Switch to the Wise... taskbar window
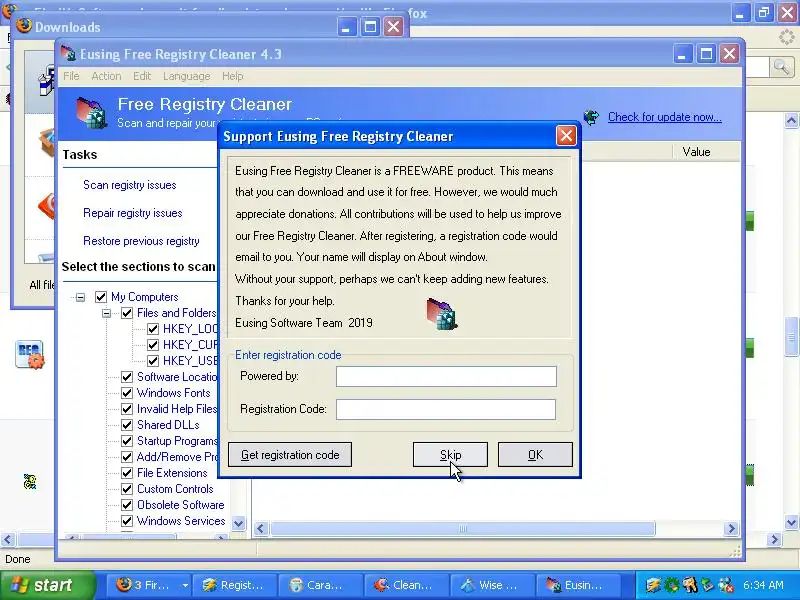The width and height of the screenshot is (800, 600). coord(492,585)
